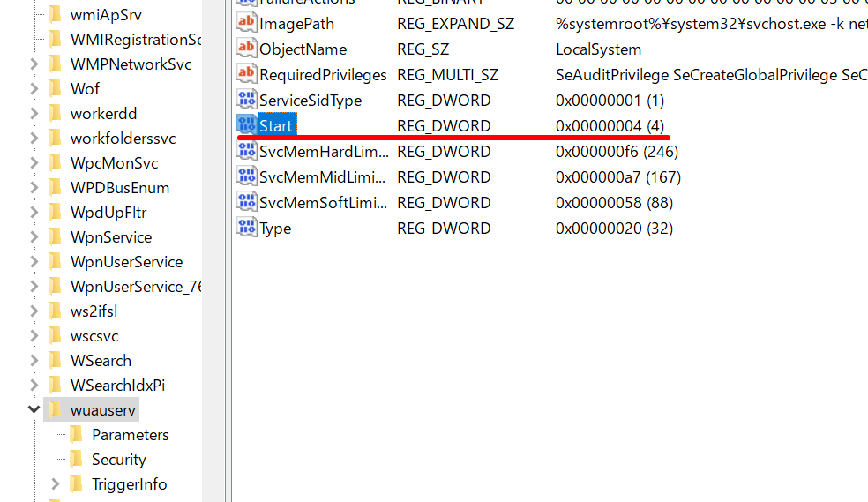Expand the WpcMonSvc key

pyautogui.click(x=34, y=162)
